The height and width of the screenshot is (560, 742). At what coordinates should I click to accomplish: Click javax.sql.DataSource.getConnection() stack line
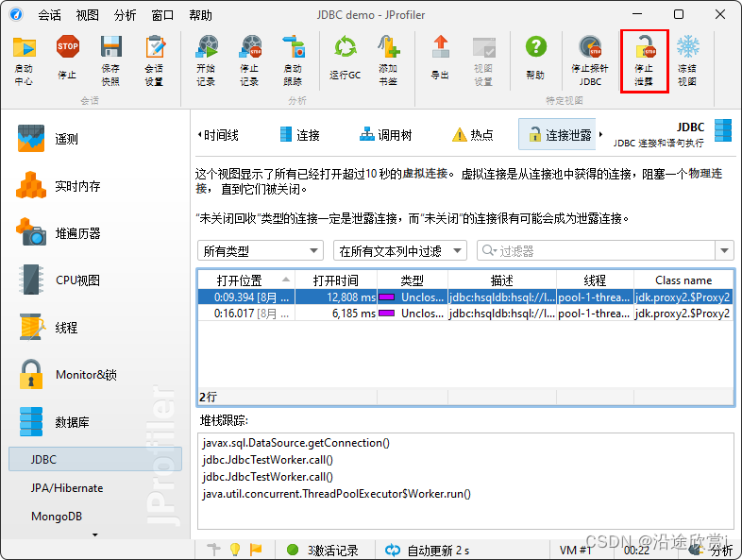coord(296,443)
